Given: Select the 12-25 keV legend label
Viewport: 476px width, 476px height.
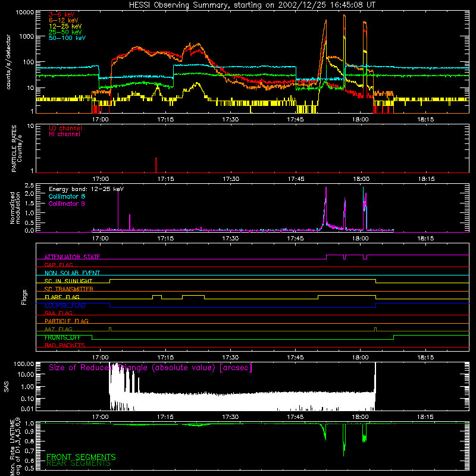Looking at the screenshot, I should click(x=65, y=26).
